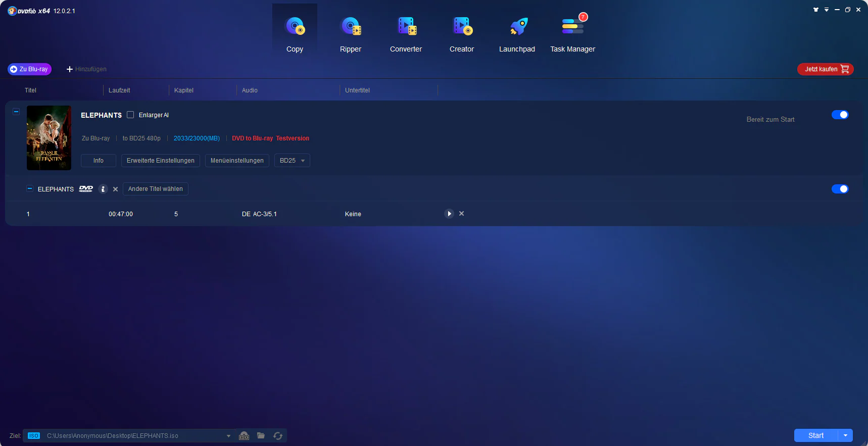Screen dimensions: 868x446
Task: Open Erweiterte Einstellungen
Action: [161, 161]
